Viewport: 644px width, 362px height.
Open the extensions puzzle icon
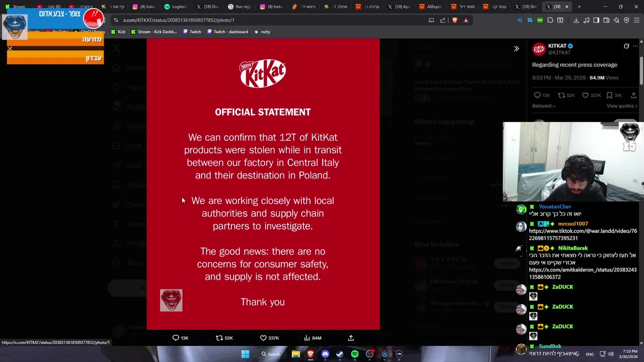[550, 20]
